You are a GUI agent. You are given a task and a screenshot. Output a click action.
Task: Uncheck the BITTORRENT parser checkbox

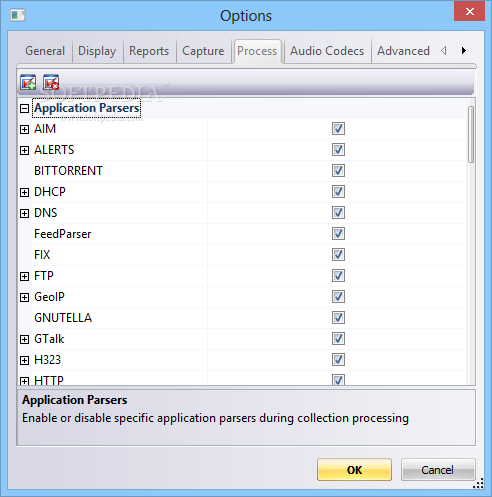[x=338, y=171]
